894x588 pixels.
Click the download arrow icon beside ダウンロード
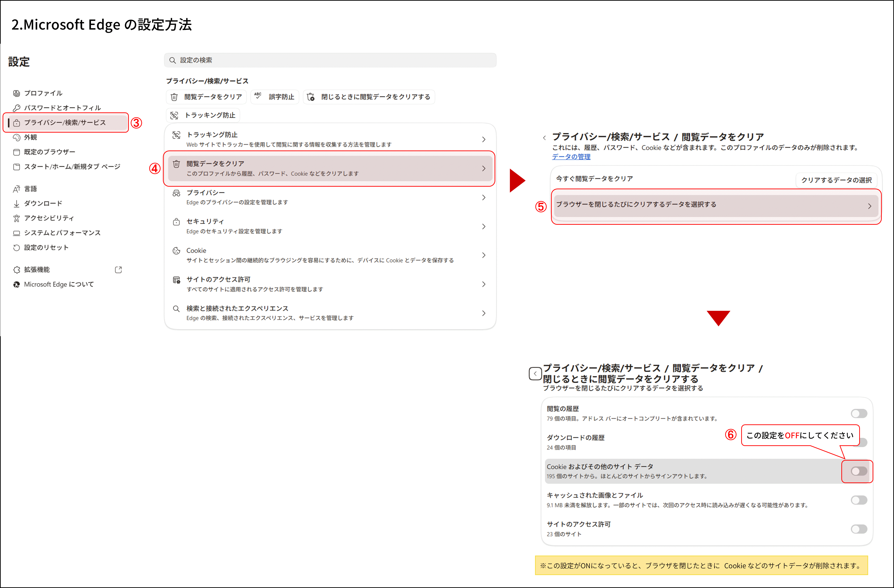click(x=16, y=204)
